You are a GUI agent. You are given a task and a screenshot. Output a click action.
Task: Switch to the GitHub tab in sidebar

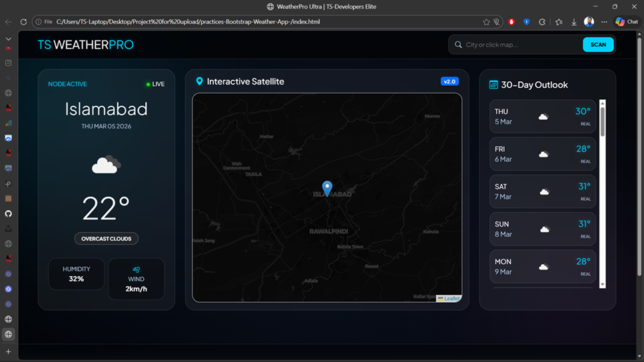(8, 214)
